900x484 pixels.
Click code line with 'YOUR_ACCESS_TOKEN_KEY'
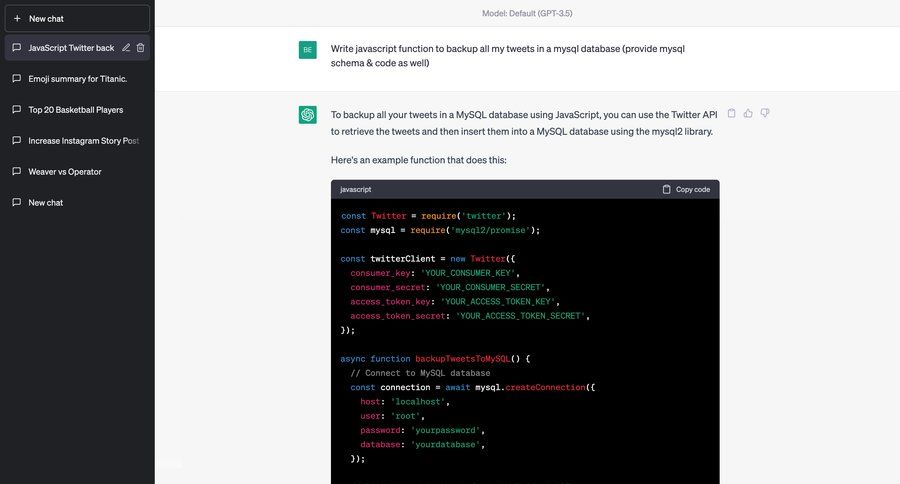coord(455,302)
